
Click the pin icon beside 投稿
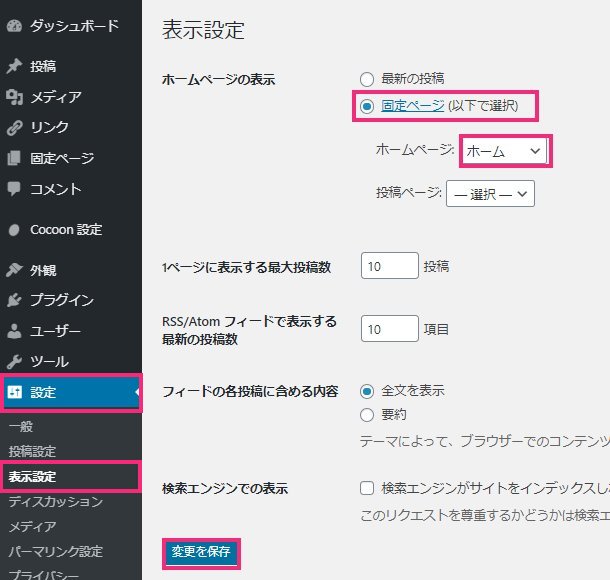14,66
